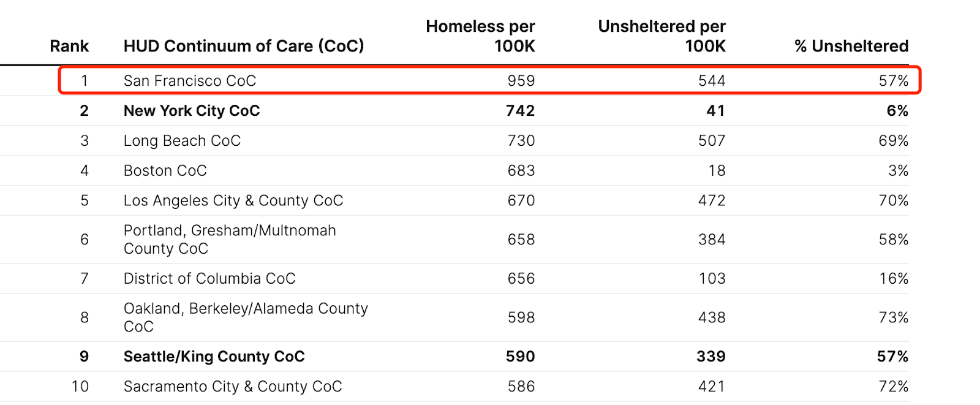Click the % Unsheltered column header
The height and width of the screenshot is (405, 980).
[851, 46]
